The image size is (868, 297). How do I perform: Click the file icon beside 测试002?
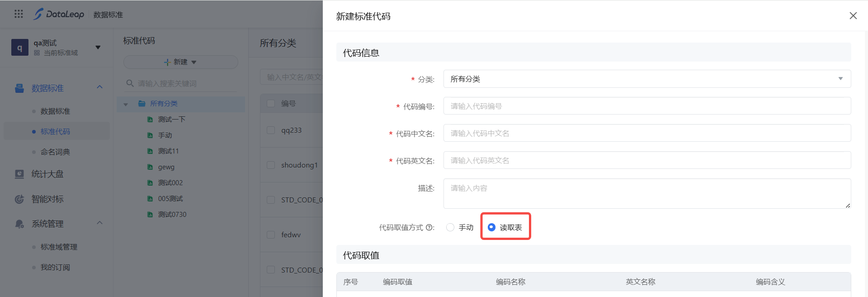point(150,183)
